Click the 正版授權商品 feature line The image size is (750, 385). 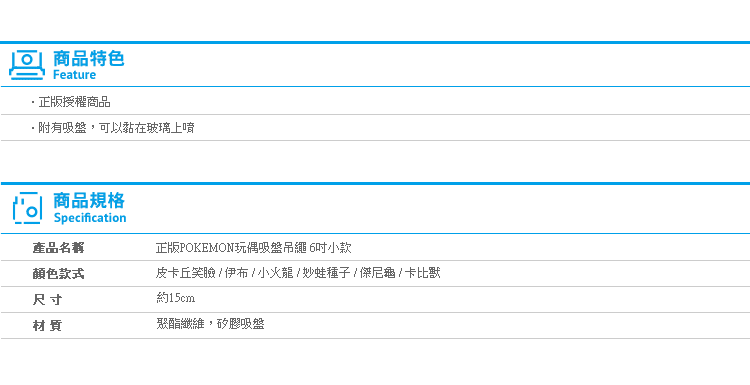tap(74, 102)
